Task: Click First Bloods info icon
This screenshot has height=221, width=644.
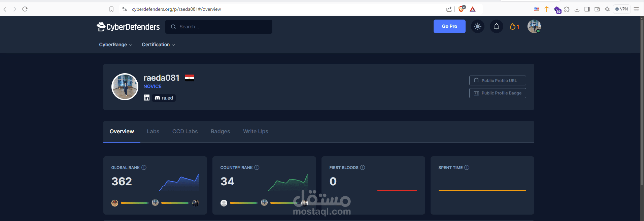Action: (363, 167)
